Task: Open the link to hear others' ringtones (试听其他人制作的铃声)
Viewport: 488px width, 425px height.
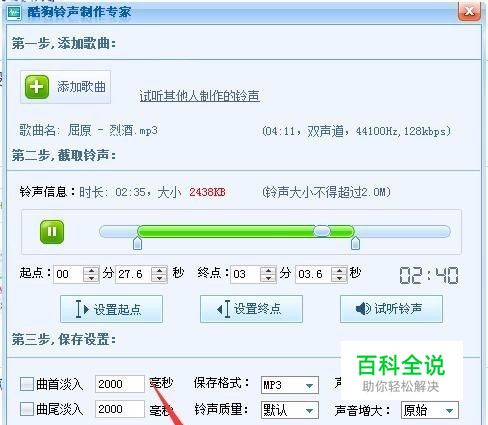Action: (199, 96)
